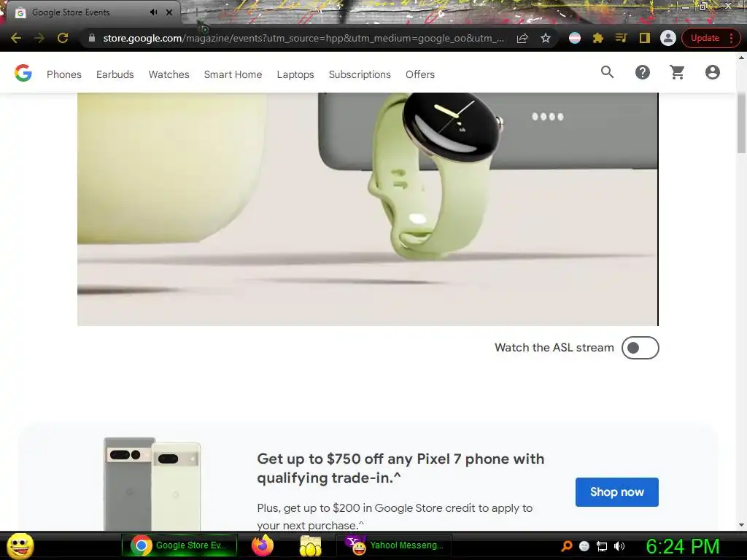Click the page vertical scrollbar thumb
The image size is (747, 560).
point(741,122)
